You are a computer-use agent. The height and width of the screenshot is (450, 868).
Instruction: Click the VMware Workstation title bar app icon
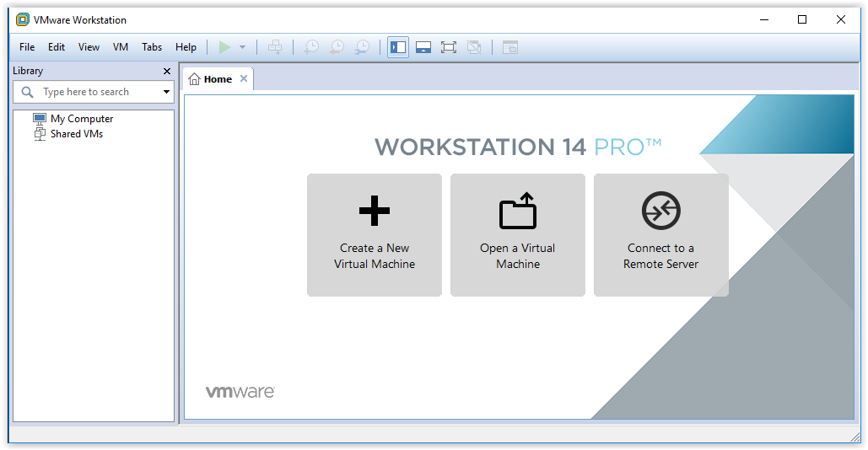coord(23,20)
